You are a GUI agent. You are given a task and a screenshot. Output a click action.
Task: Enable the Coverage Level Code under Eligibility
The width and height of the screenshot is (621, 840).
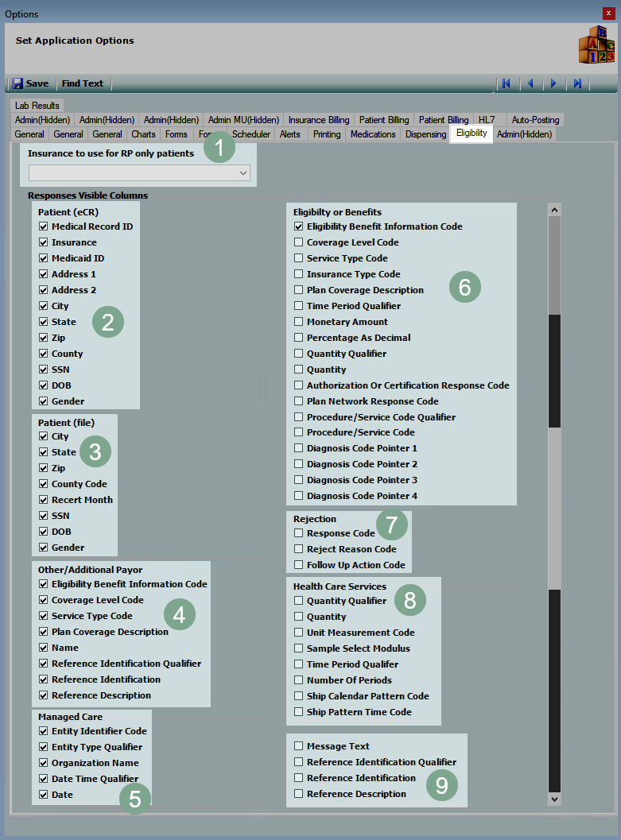(299, 242)
